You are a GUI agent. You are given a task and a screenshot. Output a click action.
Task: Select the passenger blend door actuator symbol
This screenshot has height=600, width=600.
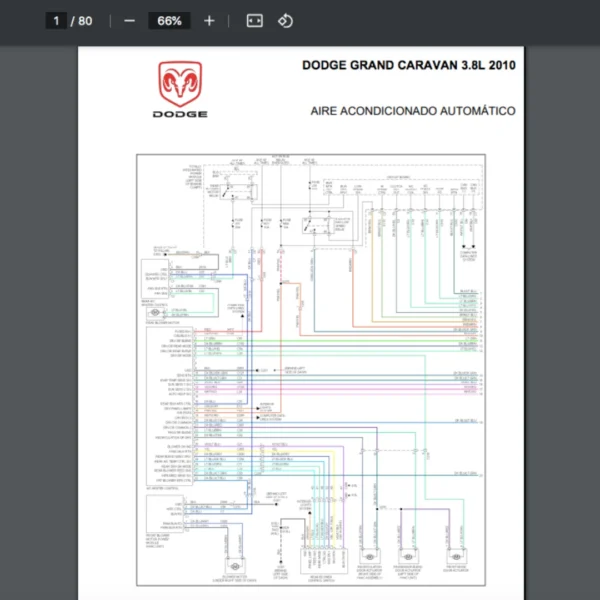407,554
